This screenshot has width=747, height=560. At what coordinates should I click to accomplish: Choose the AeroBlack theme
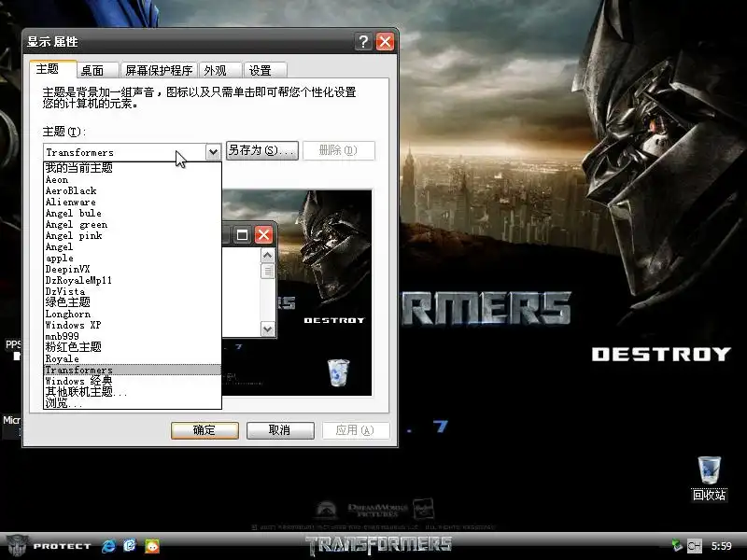133,190
